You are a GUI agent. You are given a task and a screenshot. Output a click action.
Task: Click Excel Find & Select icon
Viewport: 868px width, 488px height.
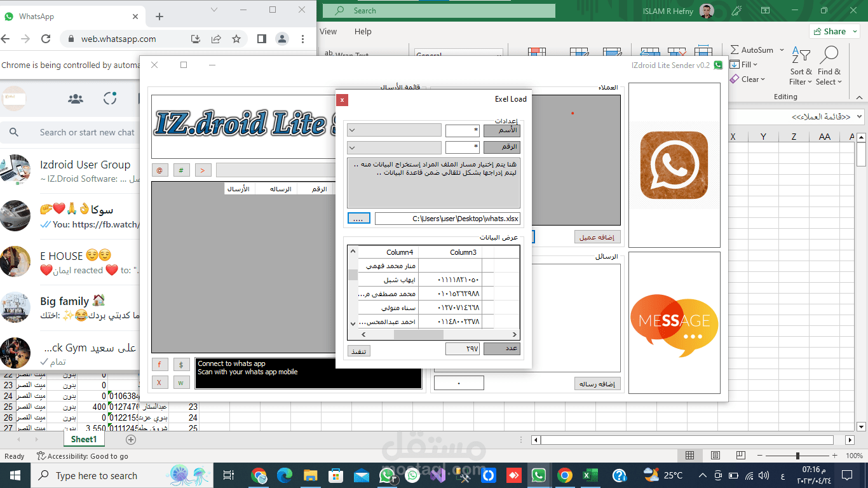tap(829, 65)
